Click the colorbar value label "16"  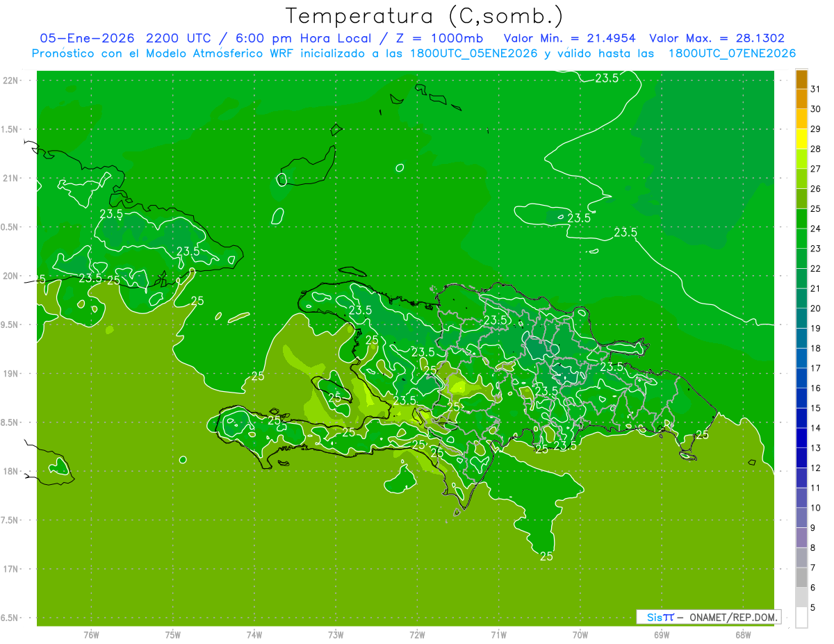pos(815,388)
